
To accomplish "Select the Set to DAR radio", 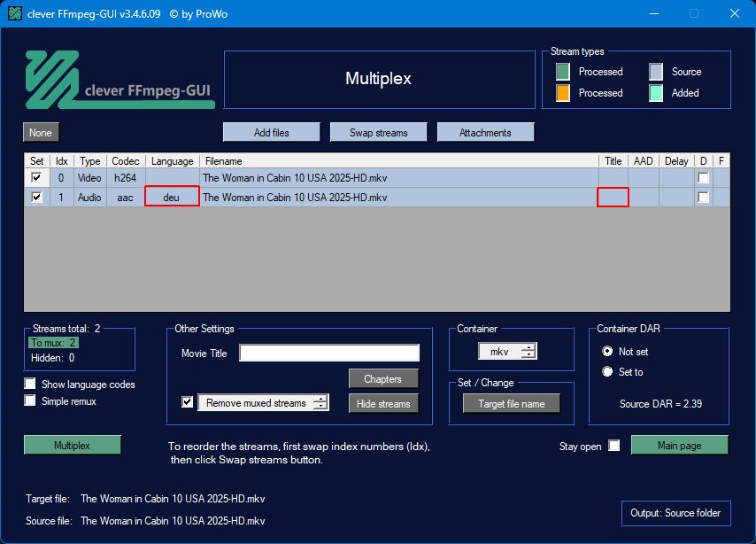I will point(607,371).
